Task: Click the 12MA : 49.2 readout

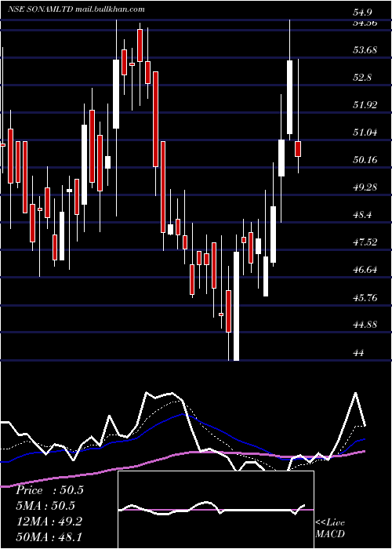Action: tap(49, 522)
